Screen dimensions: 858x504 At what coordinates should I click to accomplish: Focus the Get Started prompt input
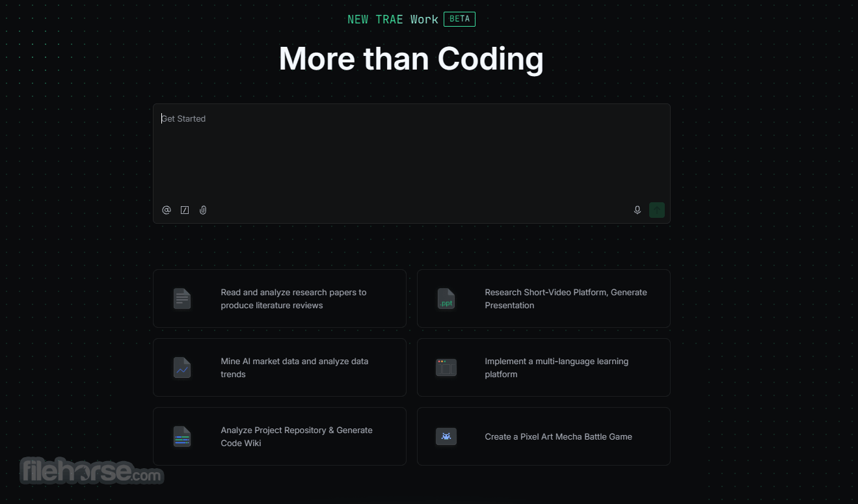click(411, 163)
